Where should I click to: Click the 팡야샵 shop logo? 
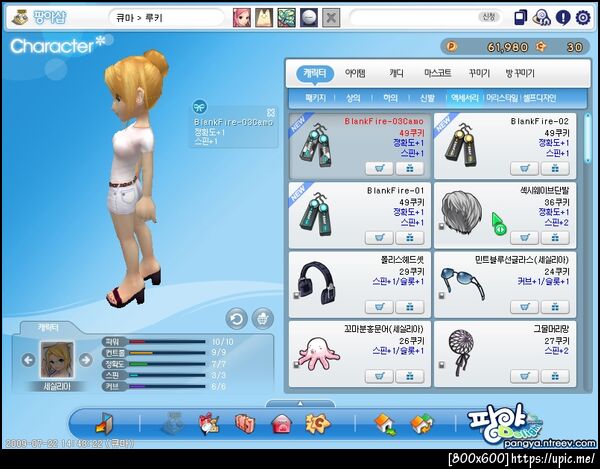tap(38, 18)
